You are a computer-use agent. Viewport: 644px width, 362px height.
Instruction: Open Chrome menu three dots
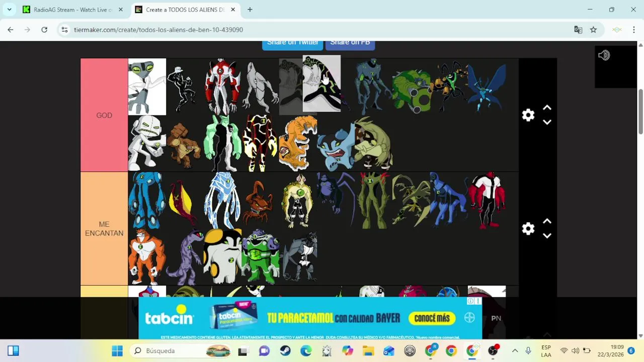pos(634,30)
